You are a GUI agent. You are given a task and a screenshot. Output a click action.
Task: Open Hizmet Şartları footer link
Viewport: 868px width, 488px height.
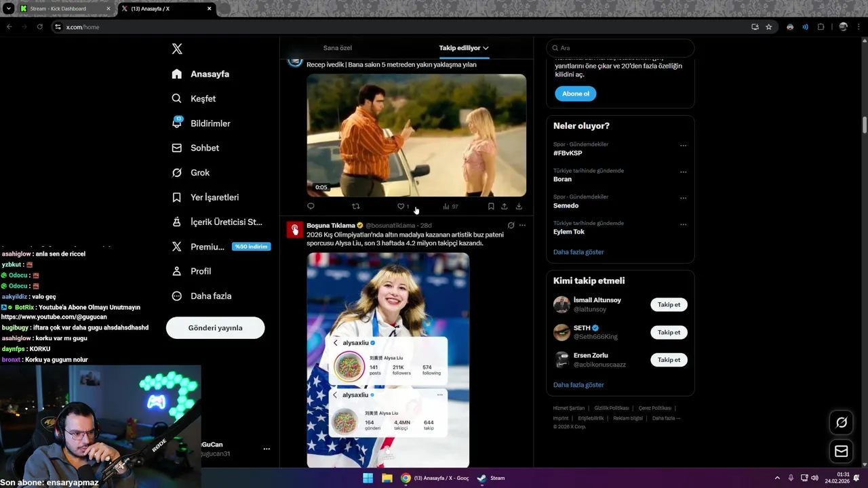tap(568, 408)
